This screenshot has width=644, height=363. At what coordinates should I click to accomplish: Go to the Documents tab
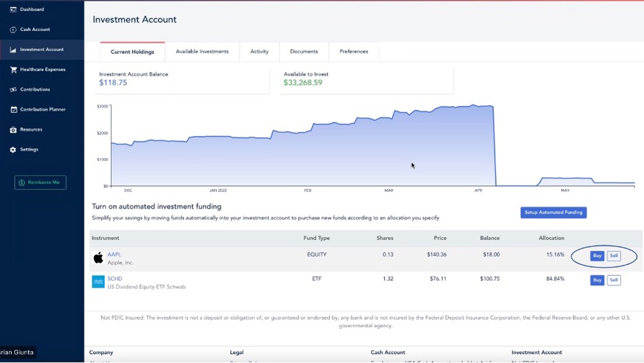tap(304, 52)
